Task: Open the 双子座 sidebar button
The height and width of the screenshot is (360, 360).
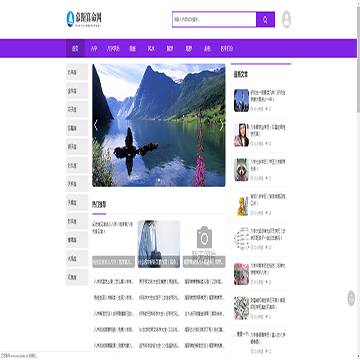Action: pyautogui.click(x=77, y=109)
